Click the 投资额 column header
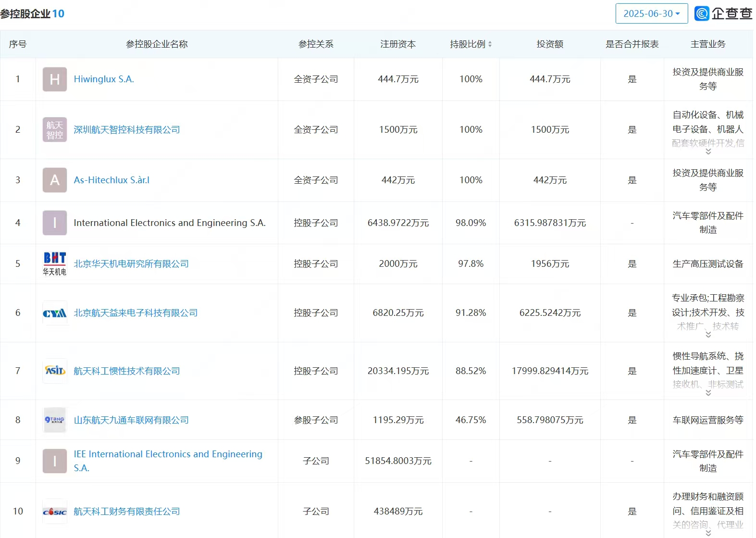 550,44
